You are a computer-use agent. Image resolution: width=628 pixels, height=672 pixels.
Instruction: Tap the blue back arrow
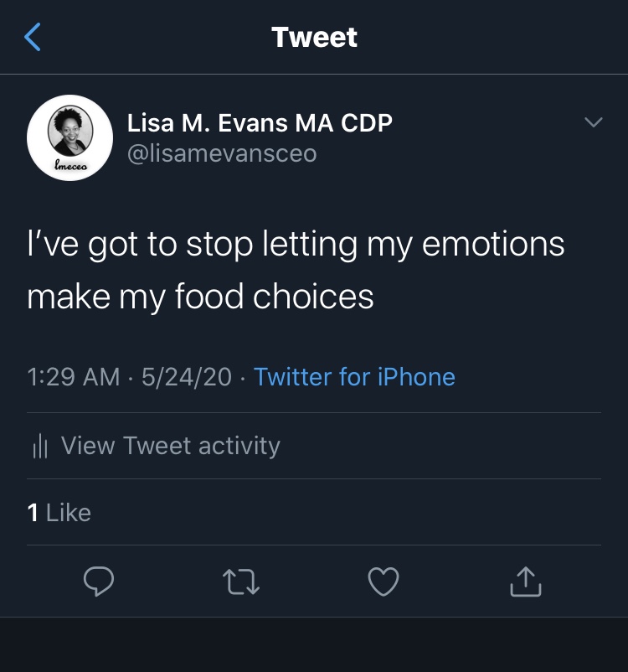[33, 38]
